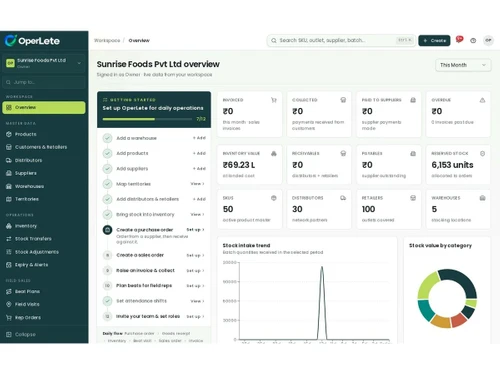Screen dimensions: 500x375
Task: Toggle Add distributors & retailers checkmark
Action: 107,199
